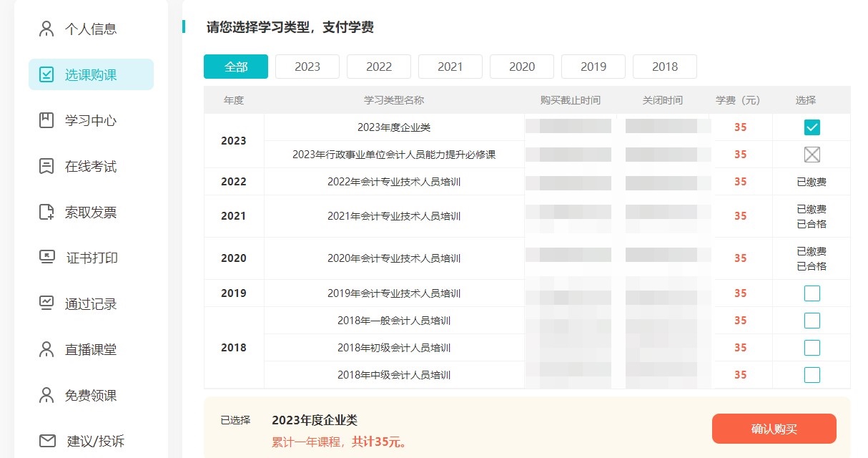This screenshot has width=868, height=458.
Task: Open 学习中心 via its book icon
Action: (46, 120)
